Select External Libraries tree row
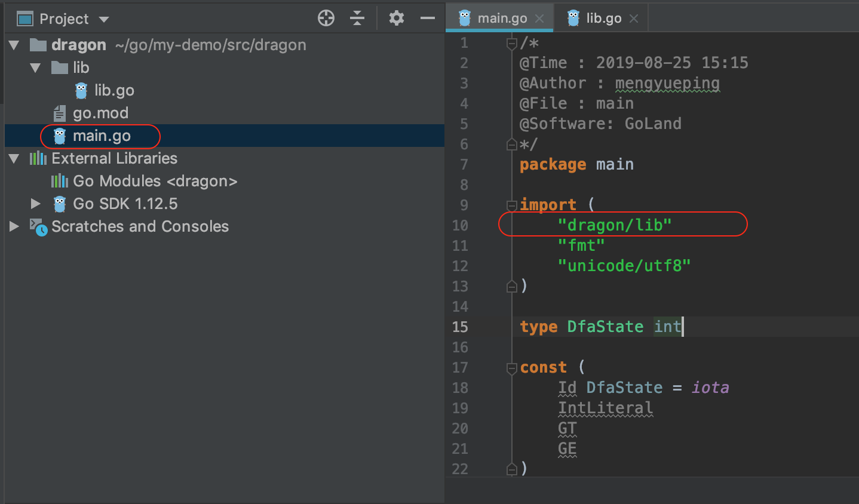859x504 pixels. click(224, 158)
